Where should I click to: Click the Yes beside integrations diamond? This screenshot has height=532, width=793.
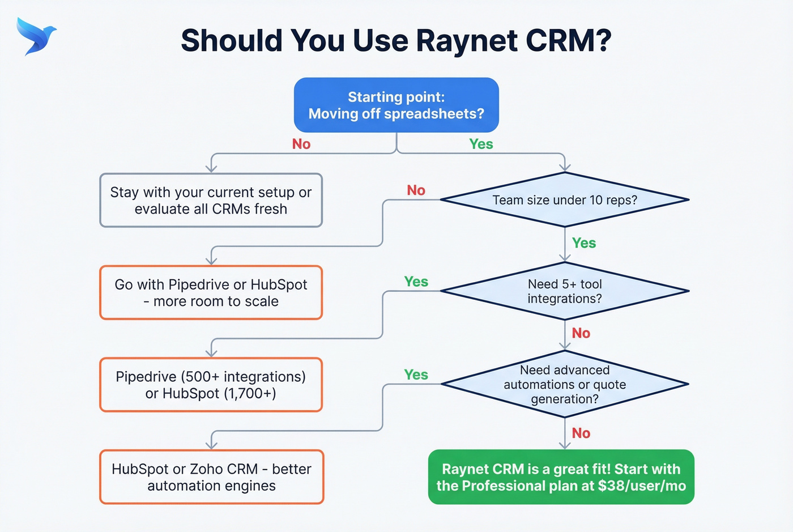click(x=416, y=282)
